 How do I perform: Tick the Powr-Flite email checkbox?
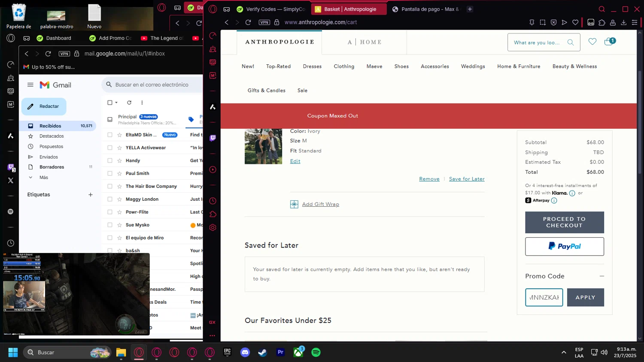110,212
